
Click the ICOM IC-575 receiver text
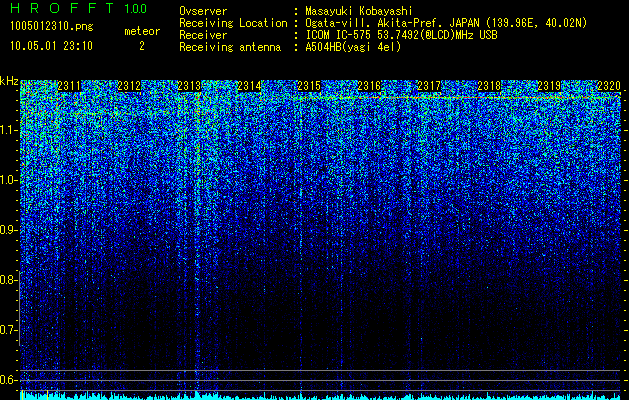pyautogui.click(x=401, y=35)
